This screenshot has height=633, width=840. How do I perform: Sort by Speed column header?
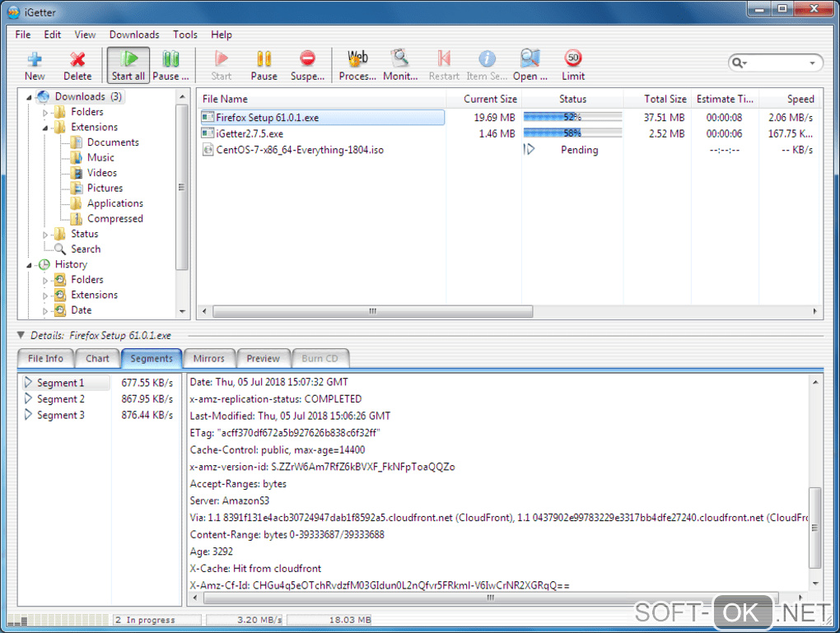791,99
